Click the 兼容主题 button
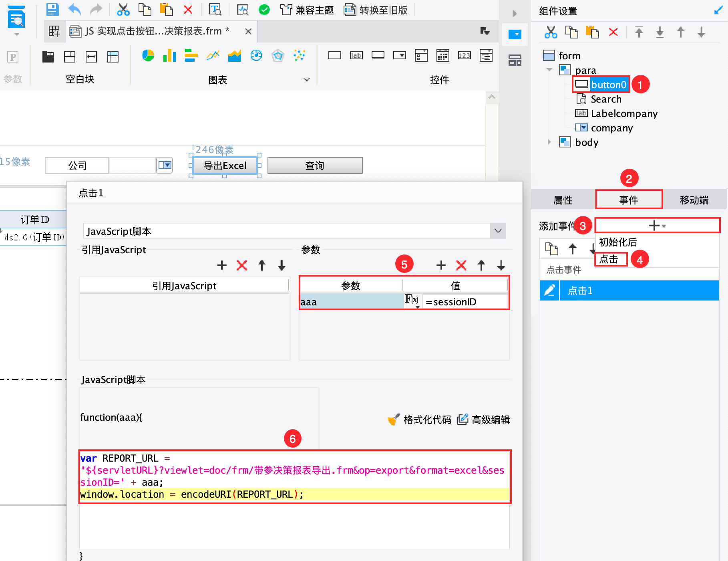Viewport: 728px width, 561px height. (x=307, y=10)
